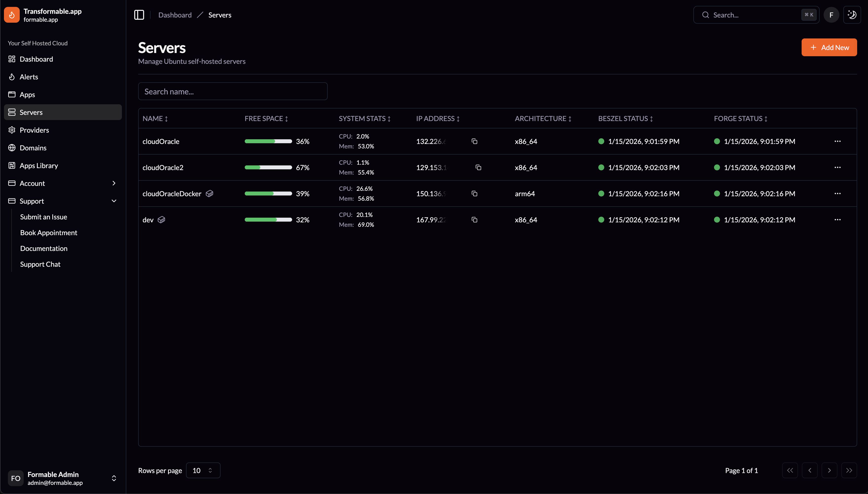Click the search magnifier icon in top bar
Screen dimensions: 868x494
pos(705,15)
